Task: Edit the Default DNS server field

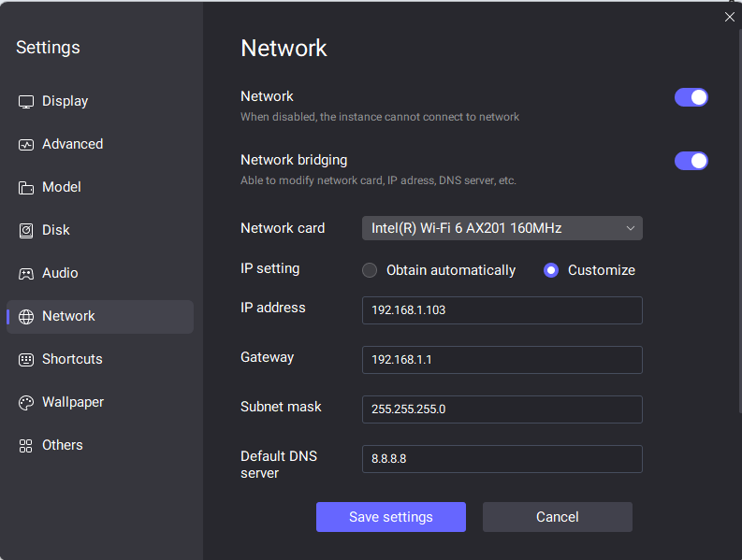Action: 502,459
